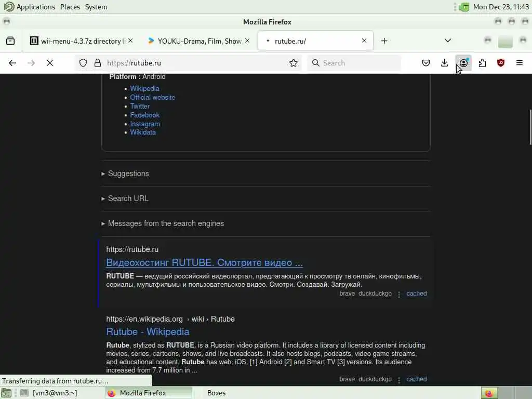The image size is (532, 399).
Task: Stop loading the page
Action: tap(50, 63)
